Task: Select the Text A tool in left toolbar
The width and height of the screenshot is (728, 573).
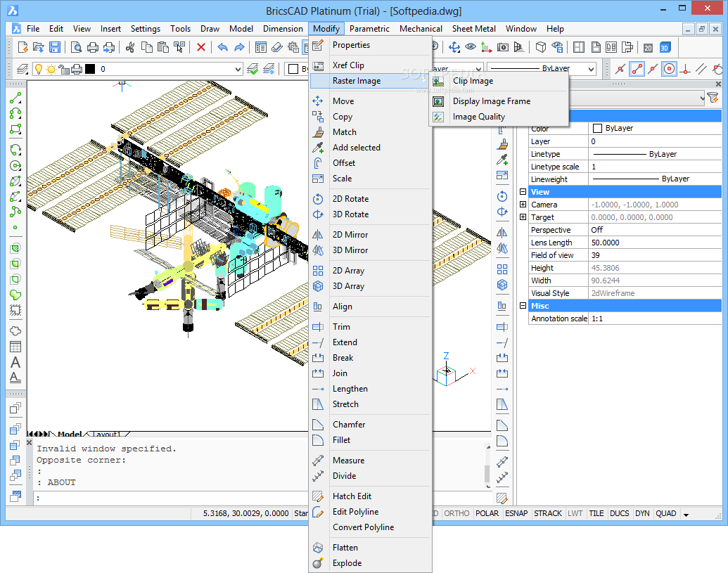Action: [x=15, y=362]
